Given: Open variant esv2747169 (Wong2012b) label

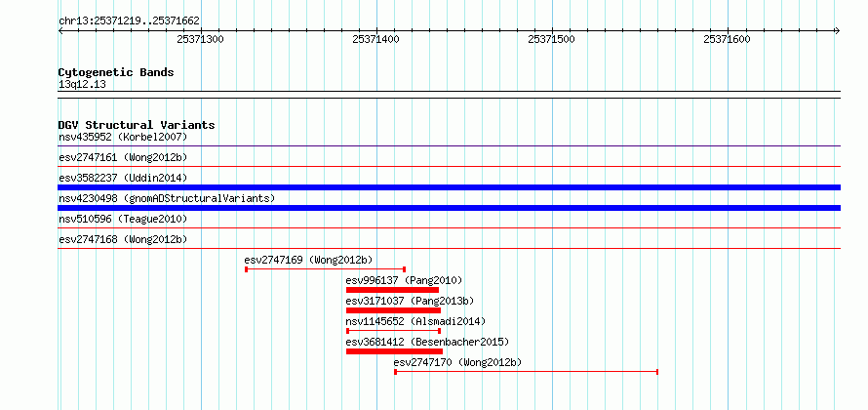Looking at the screenshot, I should coord(308,260).
